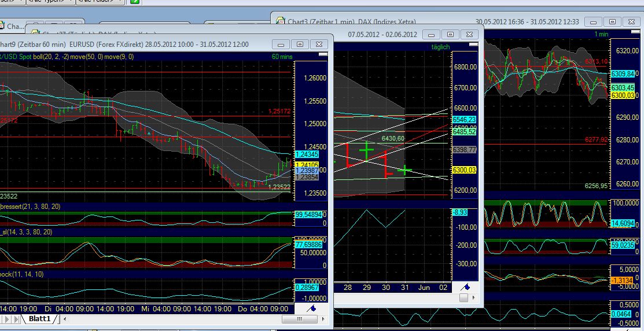The width and height of the screenshot is (644, 331).
Task: Minimize the EURUSD Chart9 window
Action: click(x=281, y=45)
